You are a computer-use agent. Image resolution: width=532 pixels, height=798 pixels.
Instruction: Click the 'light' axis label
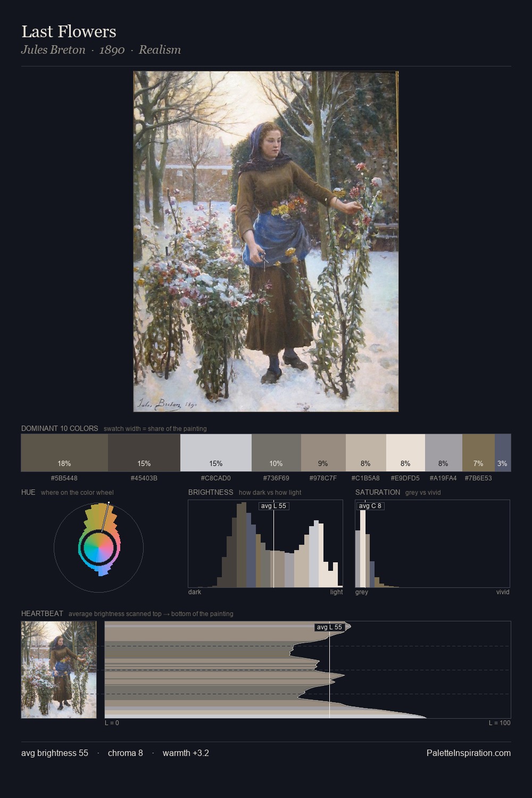click(x=337, y=592)
